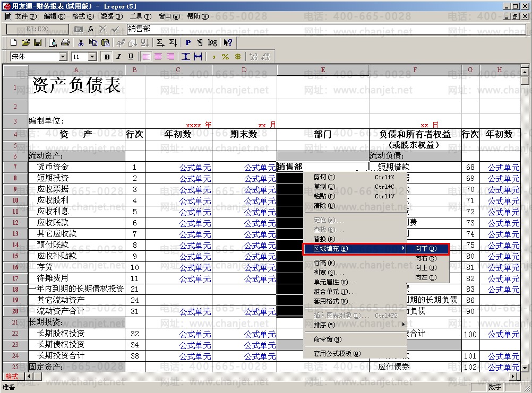The image size is (532, 393).
Task: Choose 向下(D) fill direction
Action: [427, 249]
